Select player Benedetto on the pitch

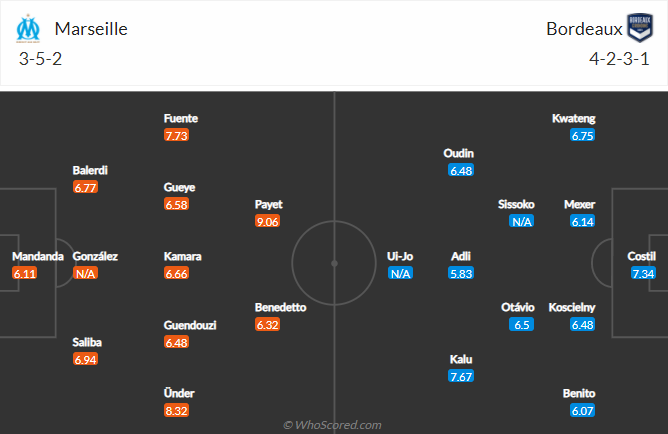pos(281,307)
